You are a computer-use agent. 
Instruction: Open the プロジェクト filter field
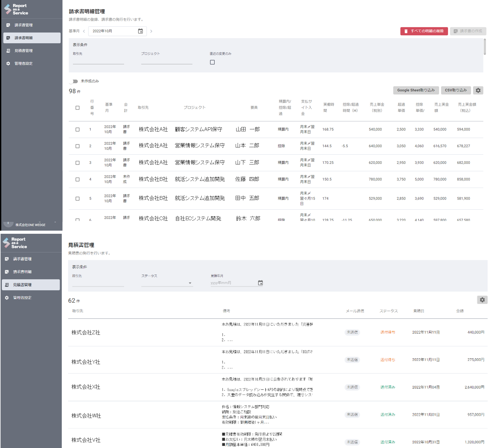tap(166, 61)
